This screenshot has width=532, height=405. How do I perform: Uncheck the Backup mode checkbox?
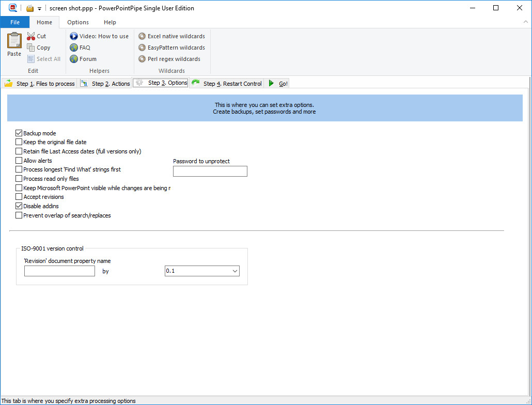[19, 133]
